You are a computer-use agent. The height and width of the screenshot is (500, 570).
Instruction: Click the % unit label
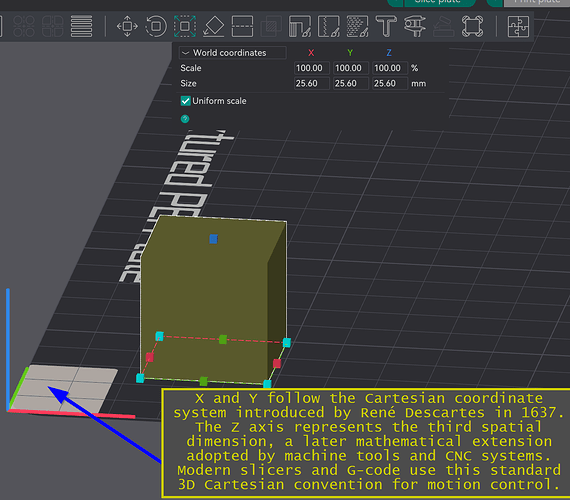point(414,68)
